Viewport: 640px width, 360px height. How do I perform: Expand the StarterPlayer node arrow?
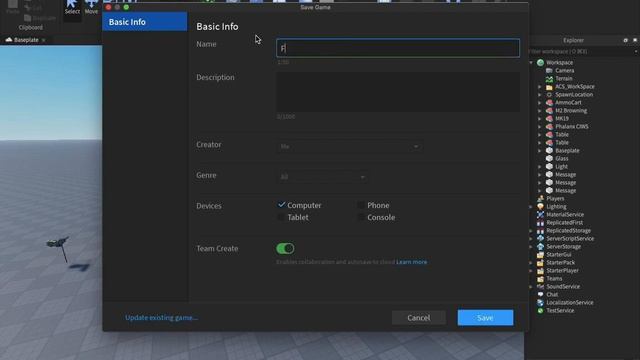pos(531,271)
